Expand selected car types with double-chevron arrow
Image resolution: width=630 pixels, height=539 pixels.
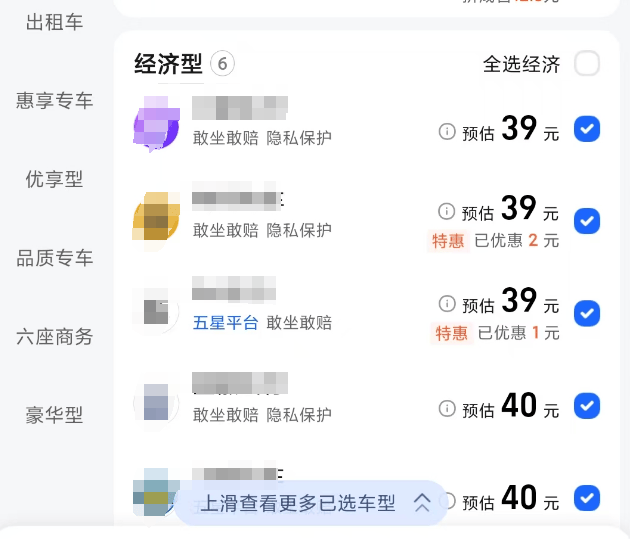(x=422, y=504)
